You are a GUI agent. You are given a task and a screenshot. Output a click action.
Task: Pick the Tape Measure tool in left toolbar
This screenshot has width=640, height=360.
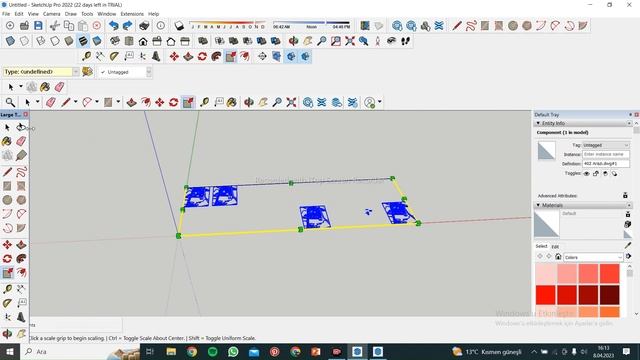pyautogui.click(x=7, y=289)
